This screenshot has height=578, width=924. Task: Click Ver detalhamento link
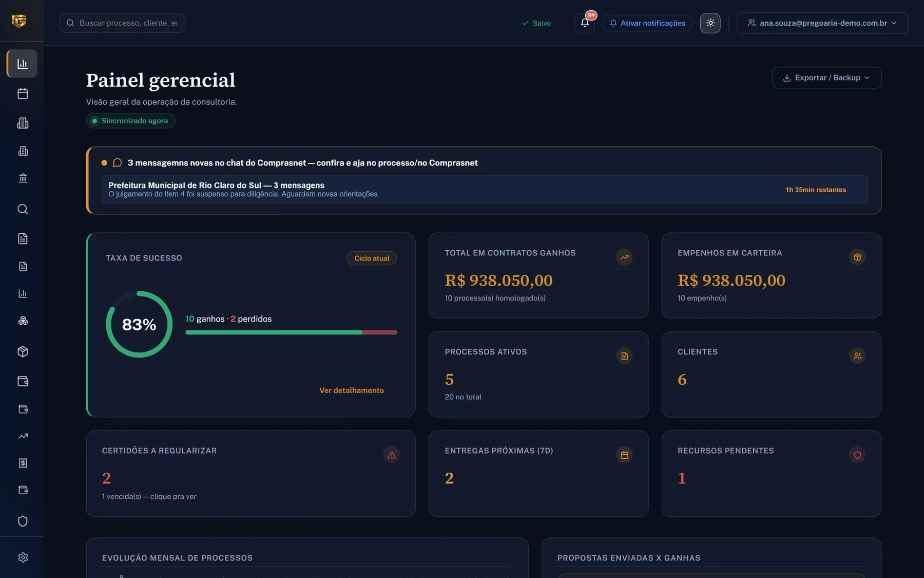(352, 390)
